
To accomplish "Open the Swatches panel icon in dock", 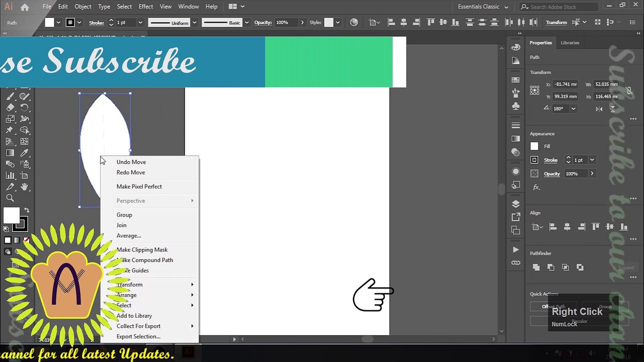I will point(516,80).
